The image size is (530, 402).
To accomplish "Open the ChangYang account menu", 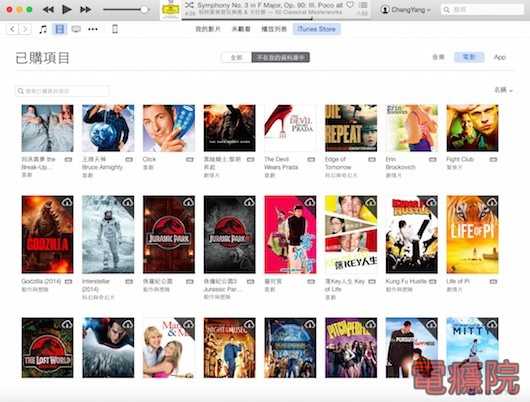I will pos(406,9).
